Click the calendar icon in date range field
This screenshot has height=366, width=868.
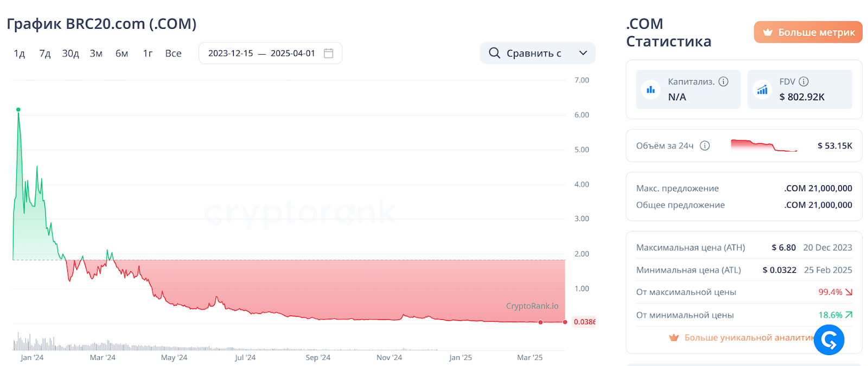click(x=328, y=53)
